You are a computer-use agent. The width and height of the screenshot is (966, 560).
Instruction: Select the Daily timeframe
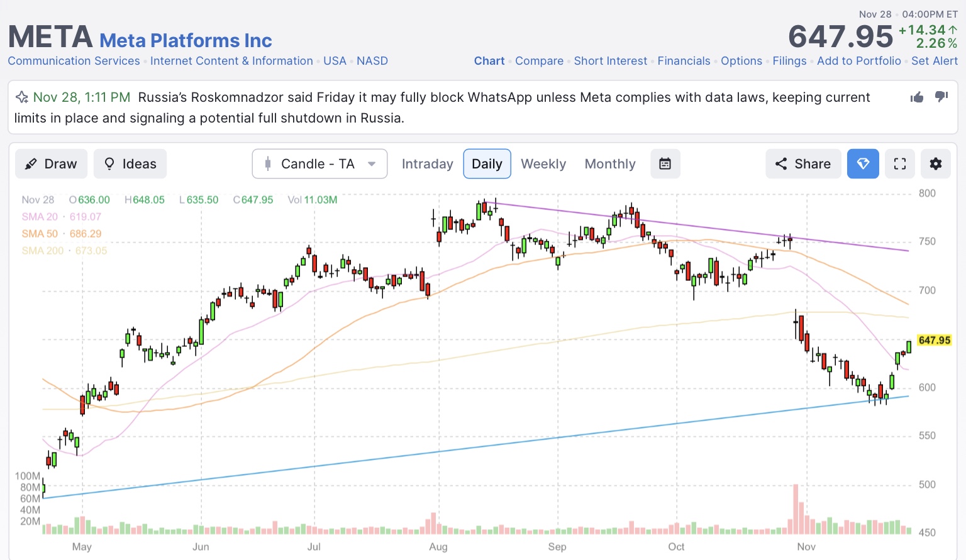tap(487, 164)
